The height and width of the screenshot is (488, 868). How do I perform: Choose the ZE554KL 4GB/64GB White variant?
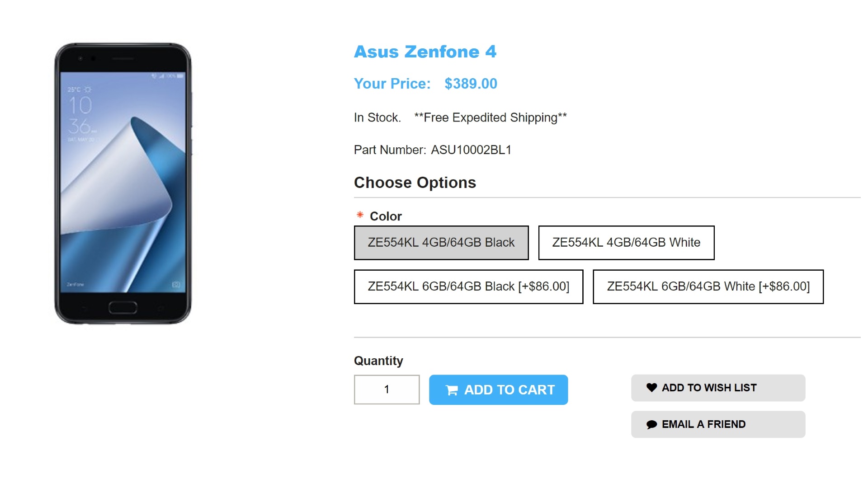pyautogui.click(x=626, y=243)
